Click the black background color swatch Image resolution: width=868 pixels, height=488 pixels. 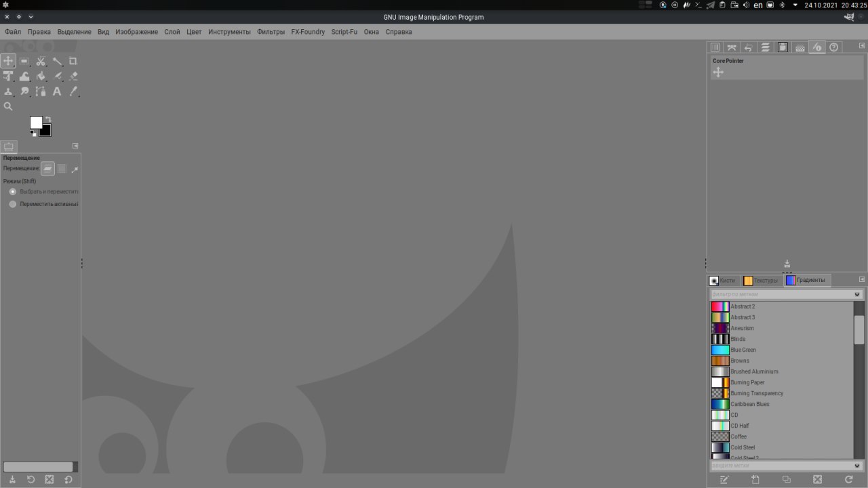click(46, 131)
